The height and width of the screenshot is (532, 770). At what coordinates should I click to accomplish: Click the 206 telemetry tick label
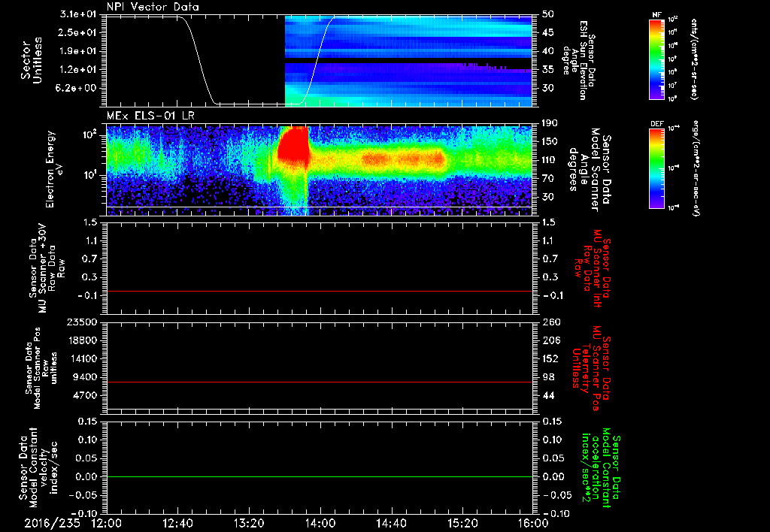(x=550, y=340)
